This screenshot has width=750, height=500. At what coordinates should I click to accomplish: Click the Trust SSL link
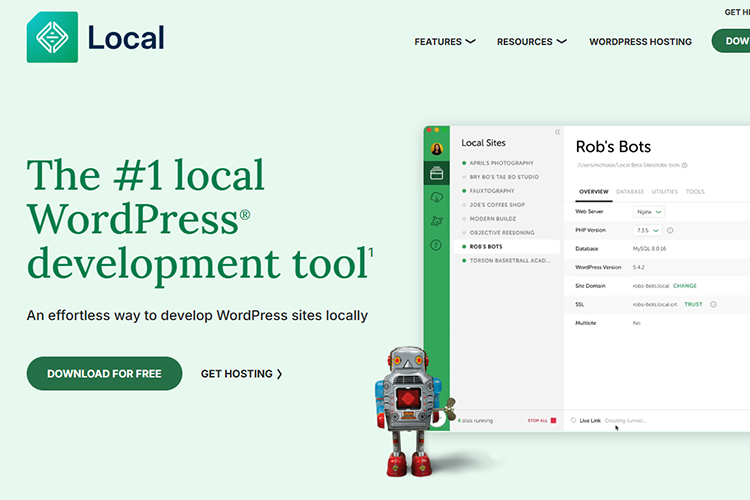(693, 304)
